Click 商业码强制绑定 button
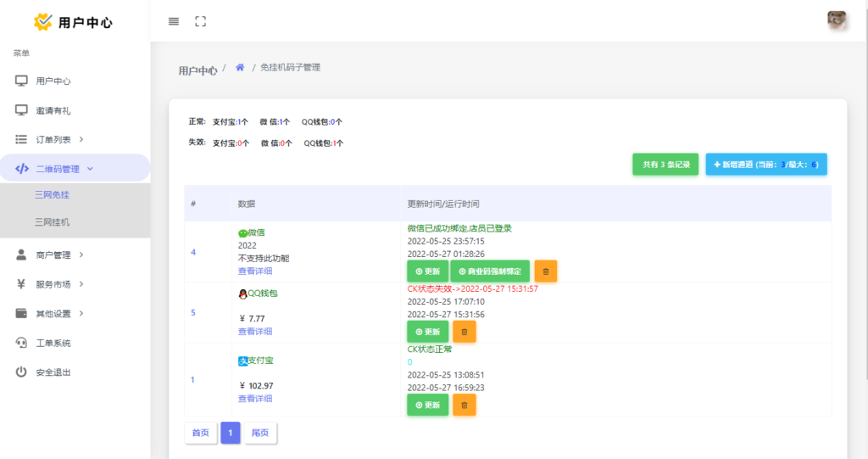 [x=490, y=271]
